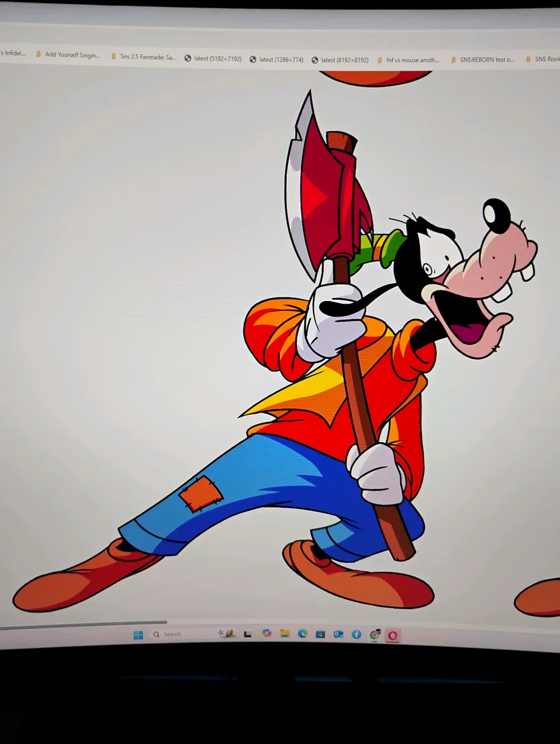Open the 'Sns 2.5 Fanmade: Sa...' bookmark
Image resolution: width=560 pixels, height=744 pixels.
(x=143, y=57)
